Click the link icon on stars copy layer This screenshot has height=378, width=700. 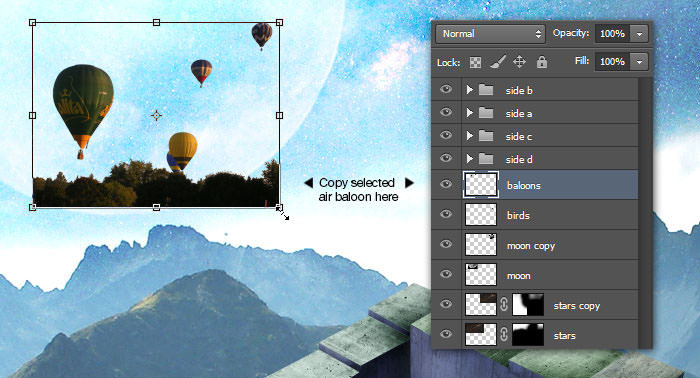point(504,305)
